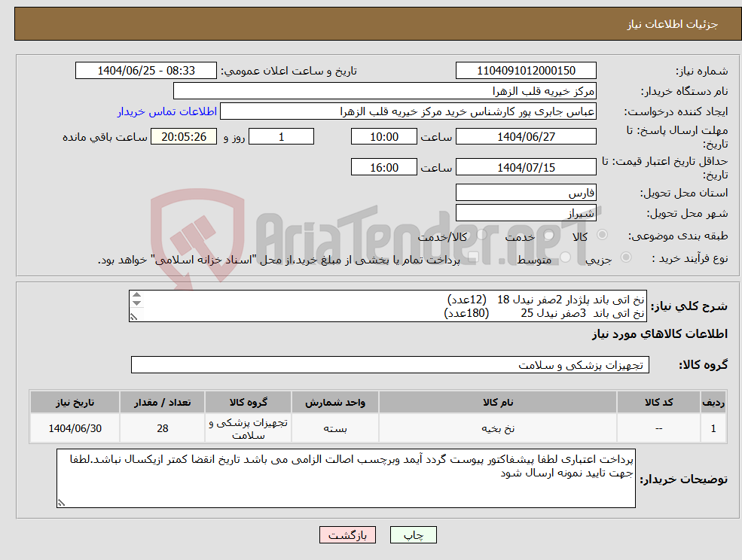Click the بازگشت button

[x=347, y=534]
